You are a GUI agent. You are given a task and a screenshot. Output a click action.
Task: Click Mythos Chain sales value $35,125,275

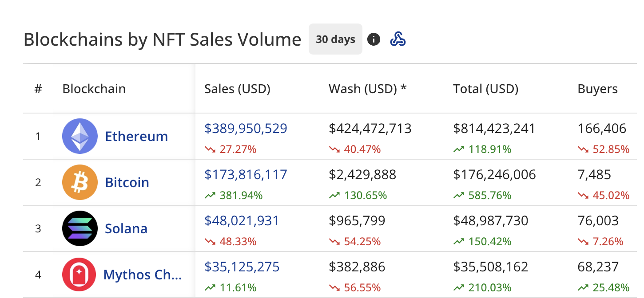pos(242,267)
